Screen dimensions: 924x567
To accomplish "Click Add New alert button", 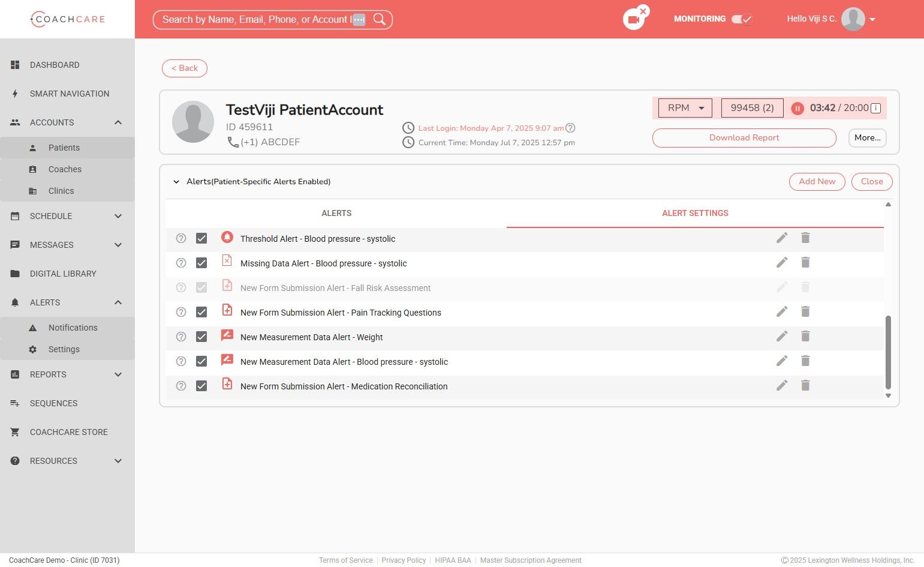I will pyautogui.click(x=817, y=182).
